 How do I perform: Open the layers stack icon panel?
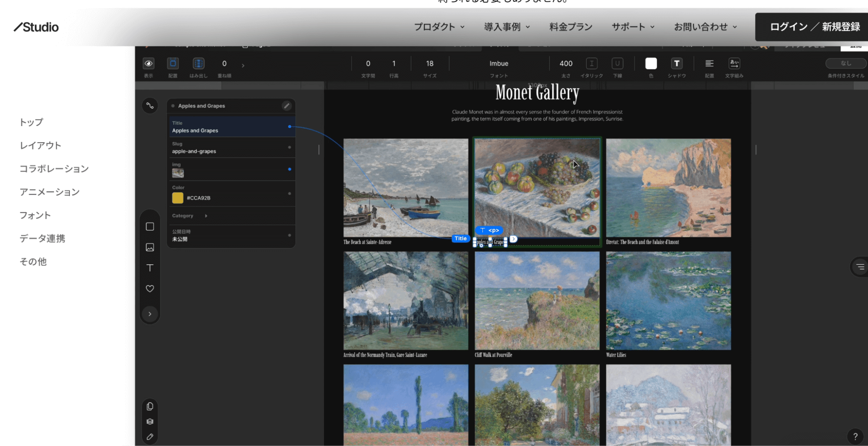[x=150, y=422]
